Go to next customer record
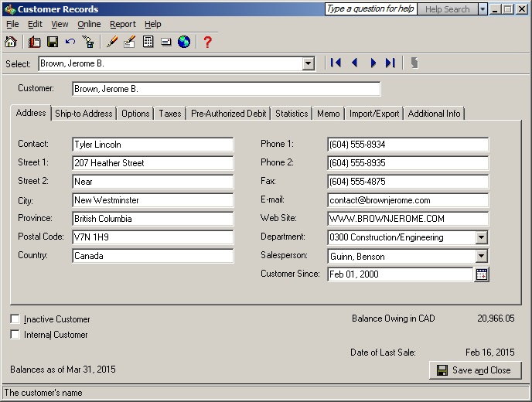The width and height of the screenshot is (532, 402). tap(373, 63)
